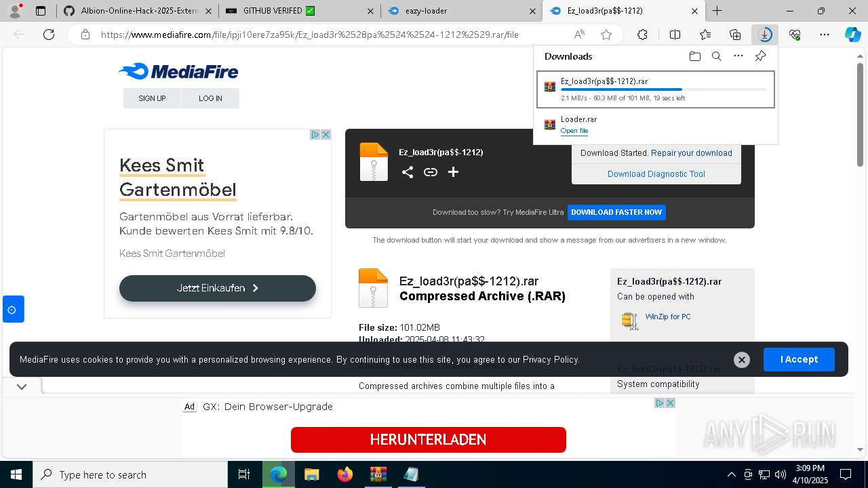Open Settings and more menu
Viewport: 868px width, 488px height.
point(825,35)
